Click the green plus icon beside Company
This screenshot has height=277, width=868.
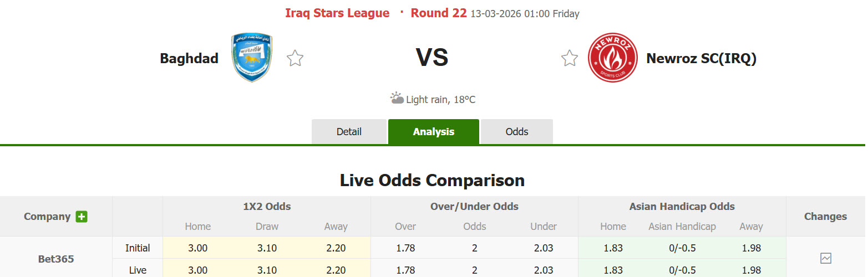82,217
